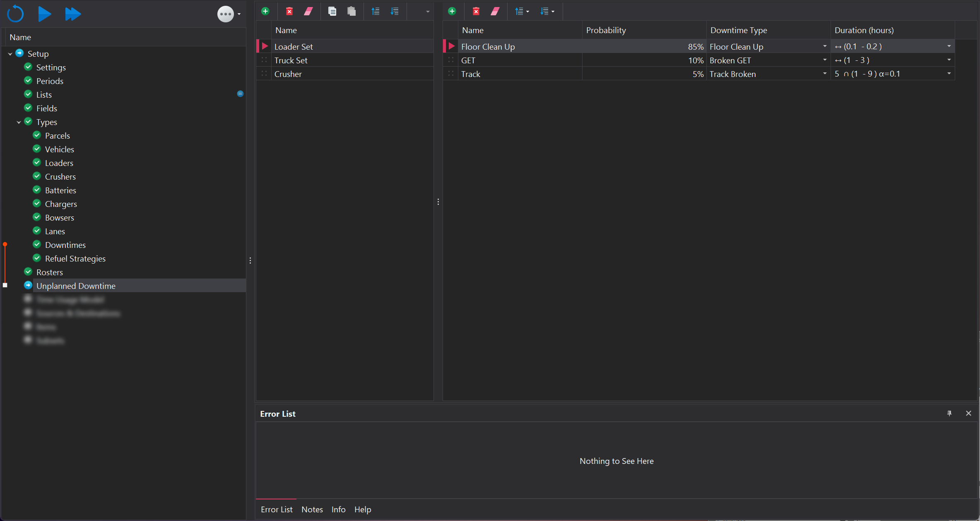The image size is (980, 521).
Task: Switch to the Notes tab
Action: point(312,509)
